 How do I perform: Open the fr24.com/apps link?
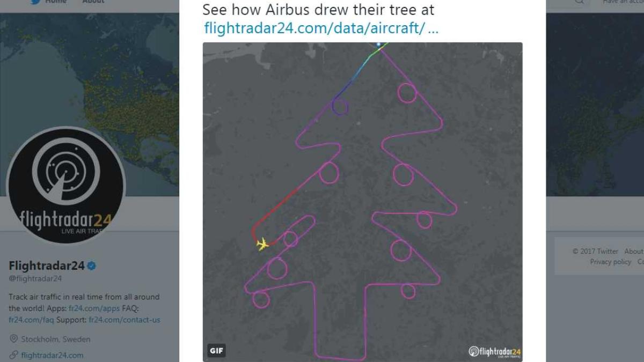pos(93,308)
